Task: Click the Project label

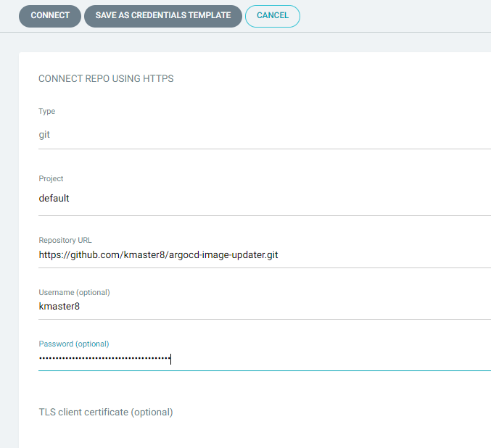Action: pos(51,179)
